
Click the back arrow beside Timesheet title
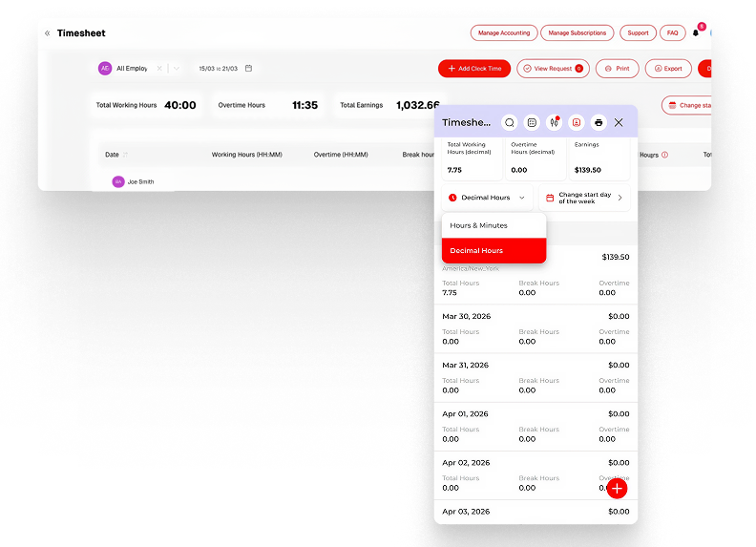48,33
